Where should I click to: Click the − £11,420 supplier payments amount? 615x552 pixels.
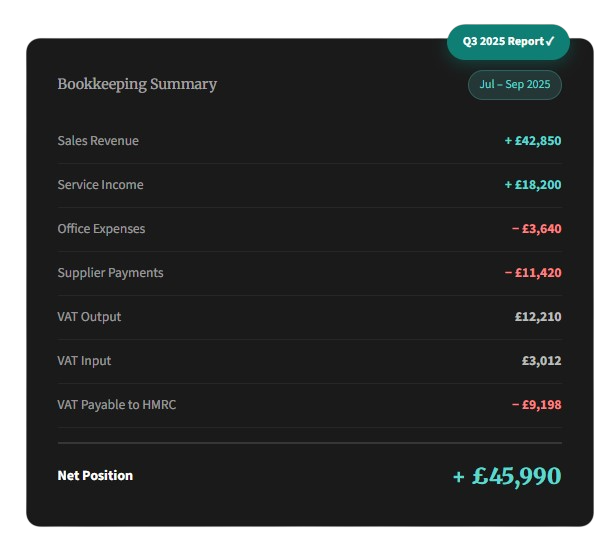[x=533, y=273]
